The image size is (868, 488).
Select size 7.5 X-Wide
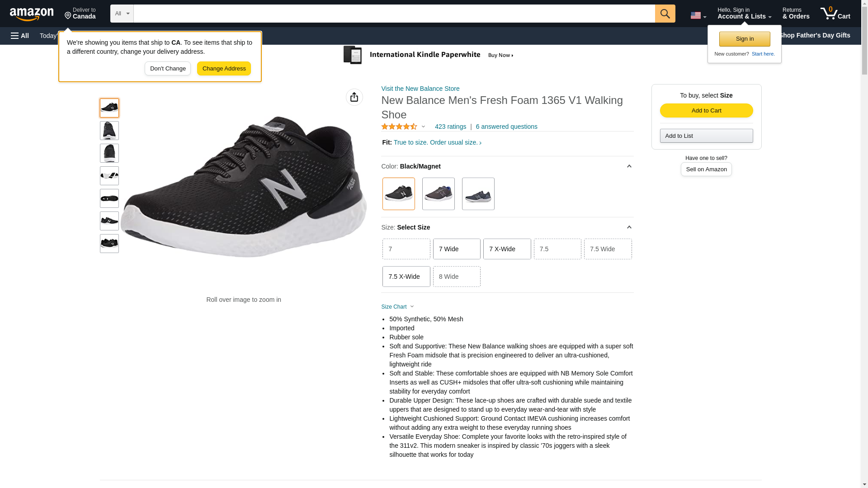(406, 277)
